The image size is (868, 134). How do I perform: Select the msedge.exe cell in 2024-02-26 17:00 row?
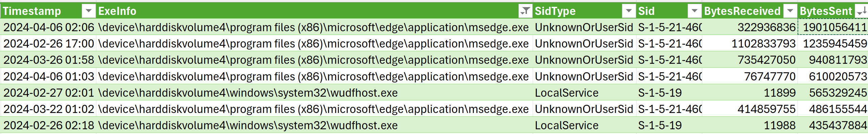(315, 43)
